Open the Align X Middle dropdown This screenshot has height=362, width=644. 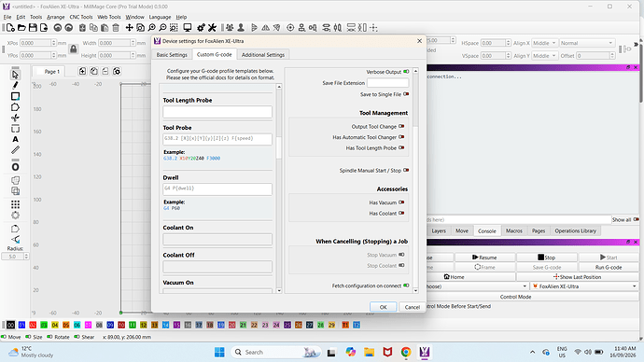coord(545,43)
